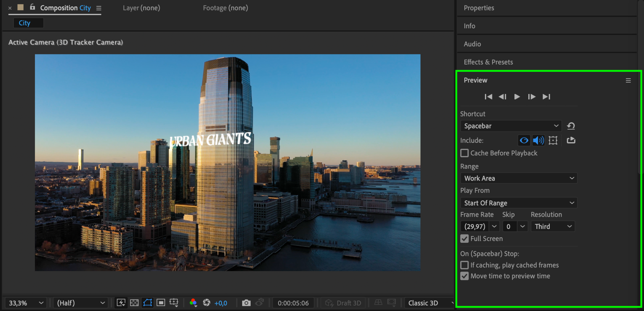644x311 pixels.
Task: Reset the preview shortcut settings
Action: point(571,126)
